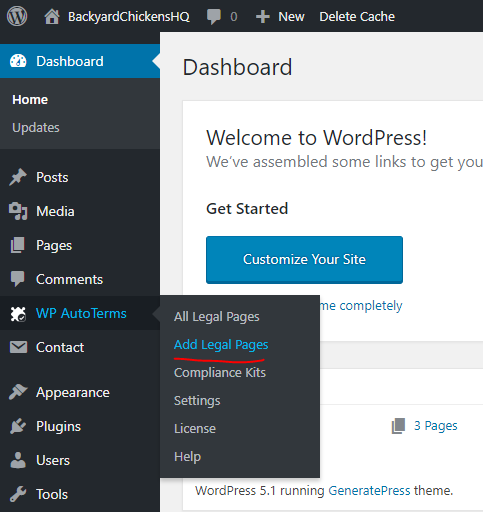
Task: Open the New menu in admin bar
Action: (x=291, y=17)
